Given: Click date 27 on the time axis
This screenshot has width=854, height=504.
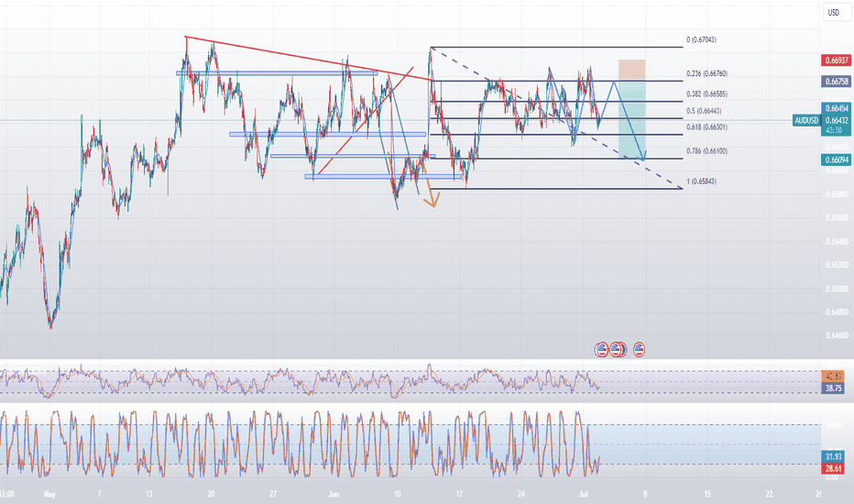Looking at the screenshot, I should (273, 494).
